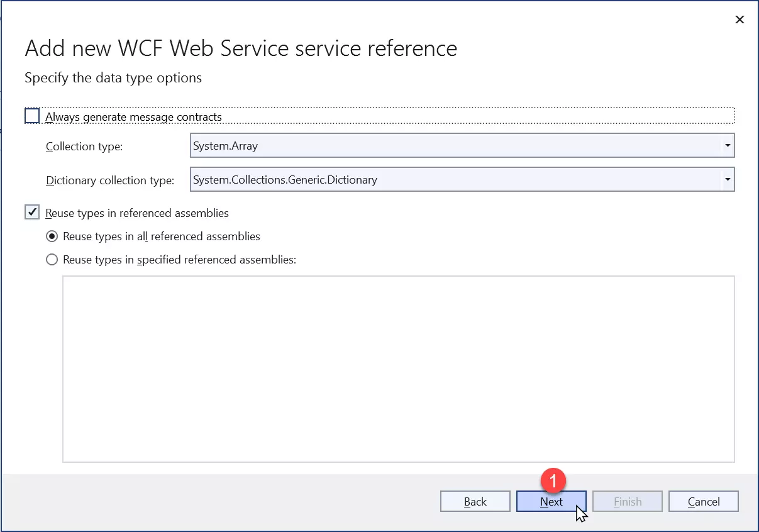Click the Dictionary collection type label
This screenshot has height=532, width=759.
click(110, 180)
